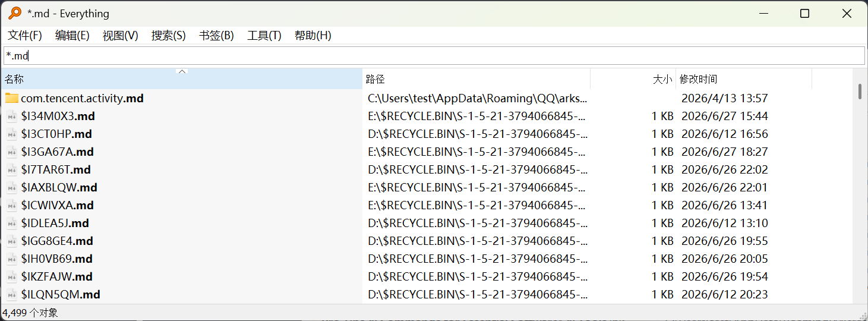Click the search box containing *.md

434,56
